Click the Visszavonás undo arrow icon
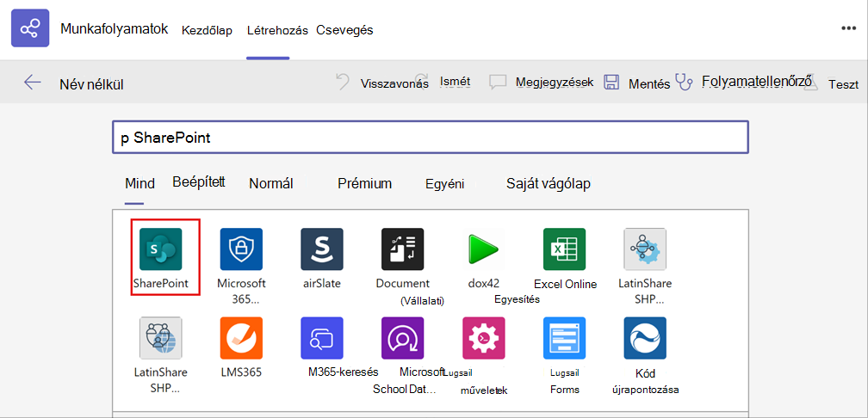Viewport: 868px width, 418px height. click(x=343, y=83)
